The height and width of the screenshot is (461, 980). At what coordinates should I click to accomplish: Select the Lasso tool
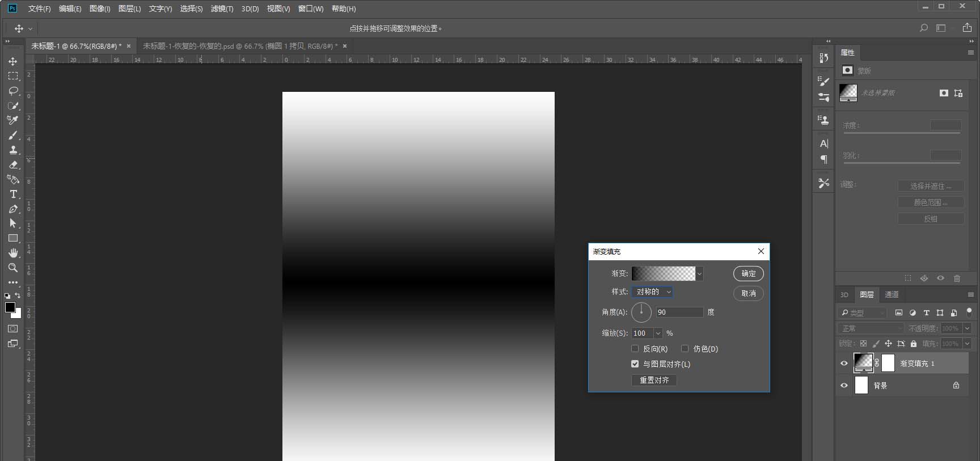point(13,91)
